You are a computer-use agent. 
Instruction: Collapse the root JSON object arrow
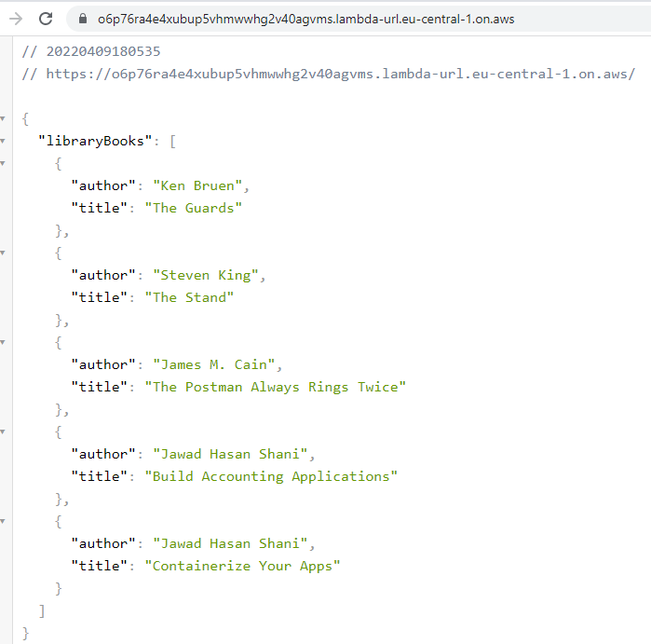tap(3, 119)
